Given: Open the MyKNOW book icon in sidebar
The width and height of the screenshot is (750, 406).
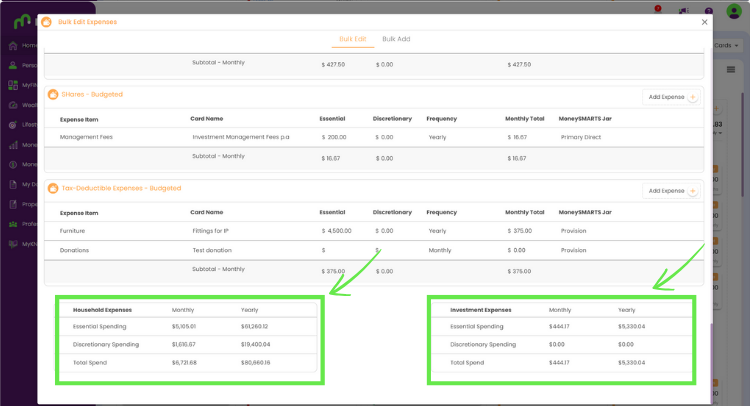Looking at the screenshot, I should click(x=13, y=244).
